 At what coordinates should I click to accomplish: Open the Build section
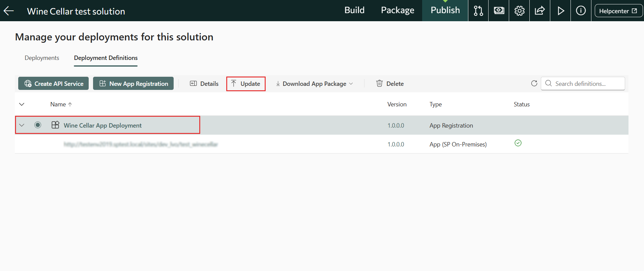pos(354,10)
